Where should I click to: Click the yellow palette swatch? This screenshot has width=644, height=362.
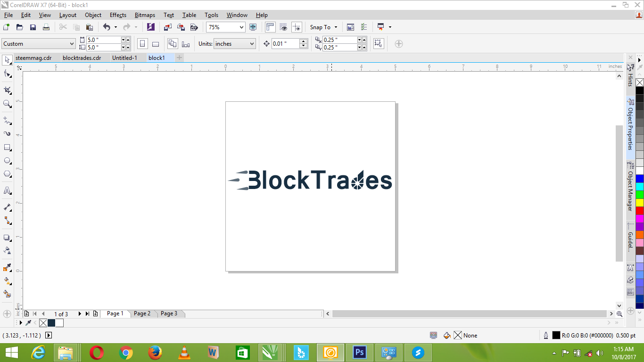pyautogui.click(x=640, y=203)
